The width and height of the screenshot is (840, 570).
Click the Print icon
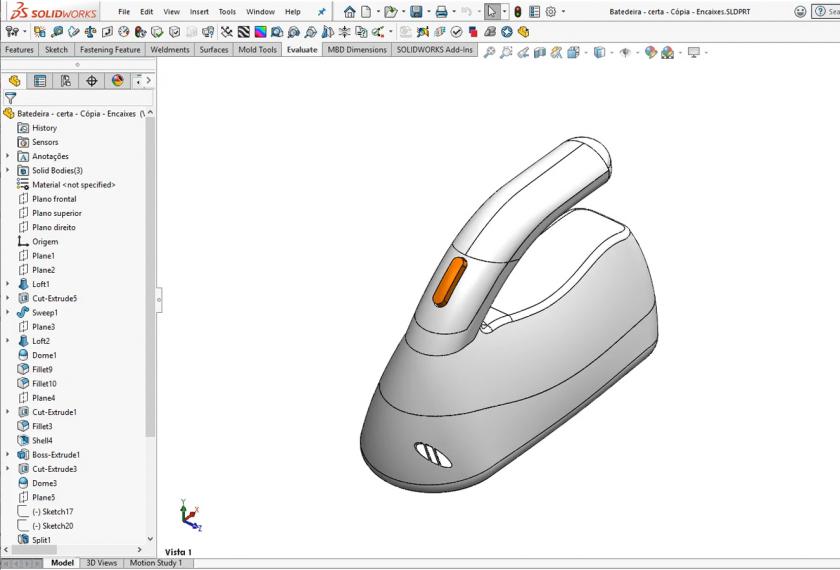(441, 12)
